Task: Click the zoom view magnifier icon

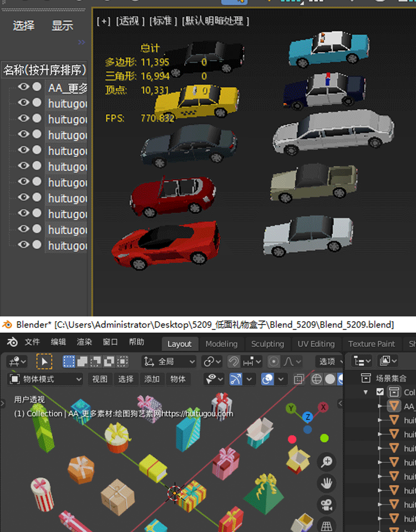Action: pos(327,462)
